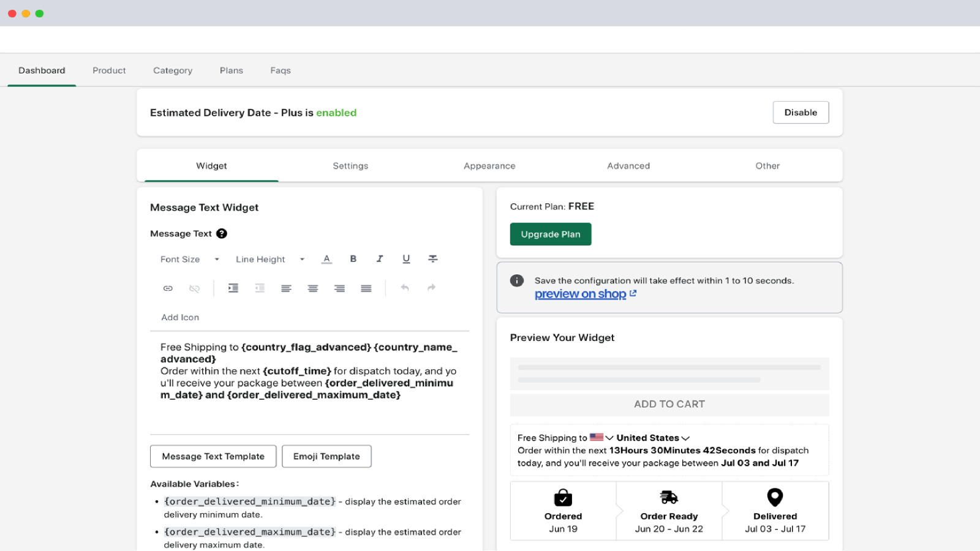Image resolution: width=980 pixels, height=551 pixels.
Task: Expand the Line Height dropdown
Action: (269, 260)
